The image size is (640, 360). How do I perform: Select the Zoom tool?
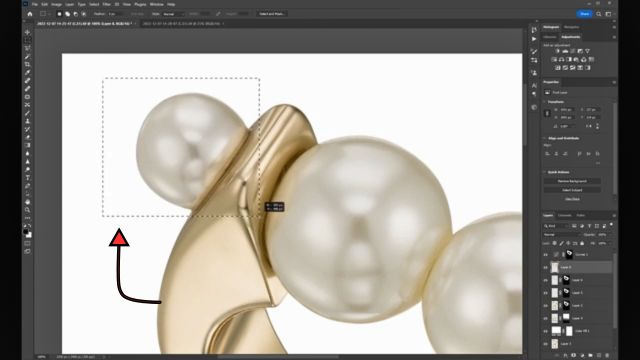tap(27, 210)
